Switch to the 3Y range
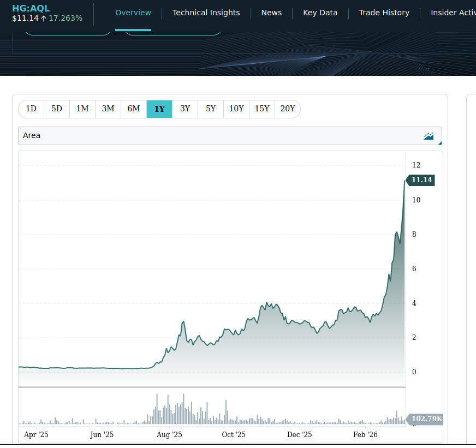 pyautogui.click(x=185, y=109)
